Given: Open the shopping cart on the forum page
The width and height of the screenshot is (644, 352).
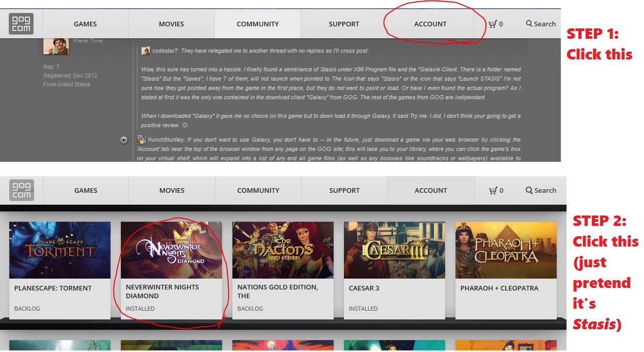Looking at the screenshot, I should tap(493, 24).
